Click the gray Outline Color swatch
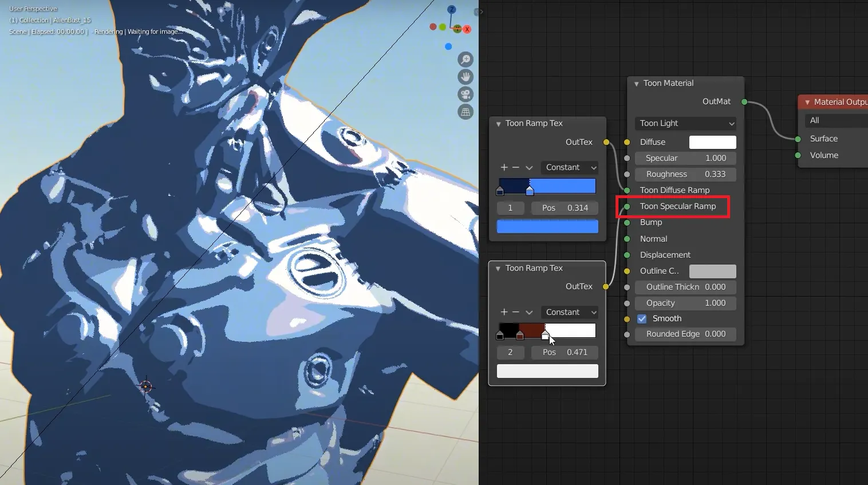The image size is (868, 485). pos(712,271)
